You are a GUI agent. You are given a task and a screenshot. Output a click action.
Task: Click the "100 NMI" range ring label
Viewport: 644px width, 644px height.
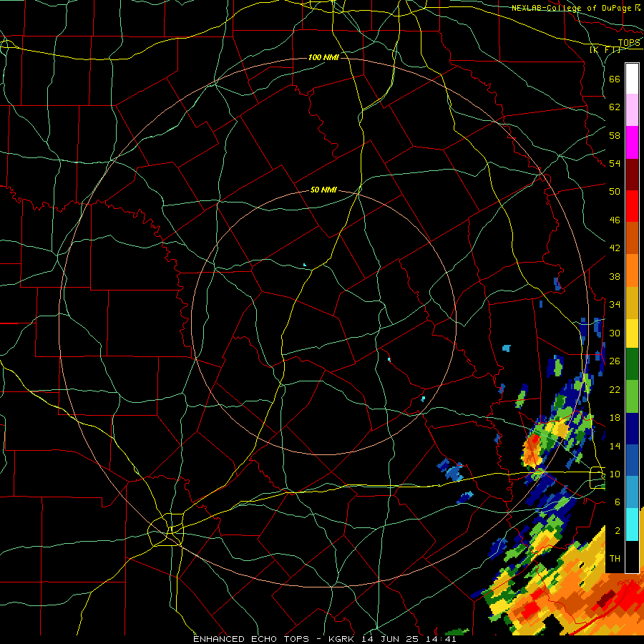coord(323,57)
